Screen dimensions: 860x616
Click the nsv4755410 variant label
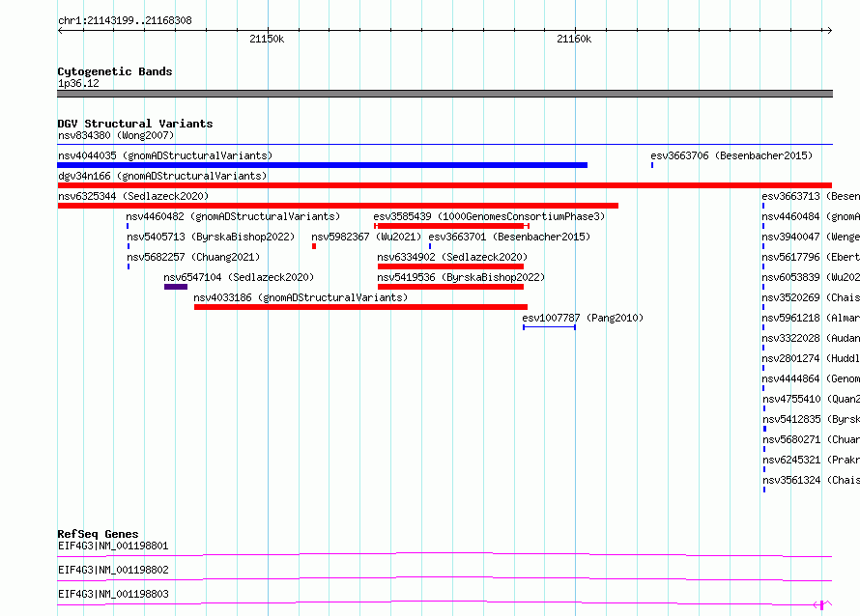tap(811, 399)
